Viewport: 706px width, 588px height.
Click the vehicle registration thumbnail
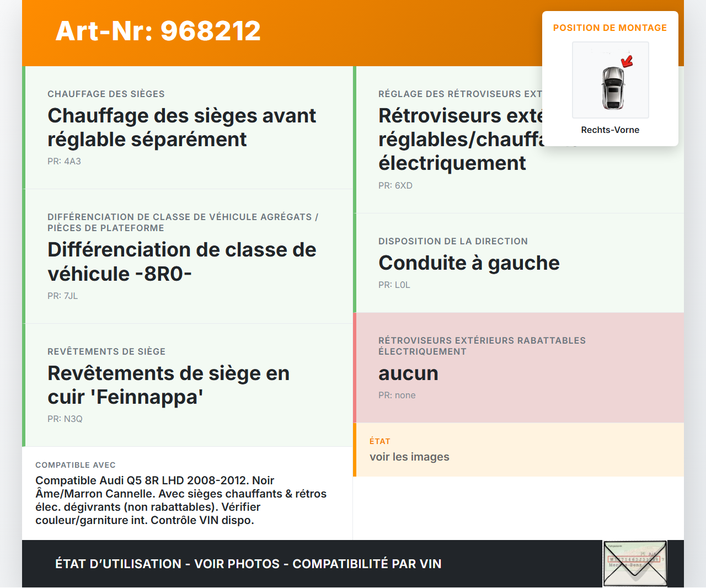tap(635, 563)
